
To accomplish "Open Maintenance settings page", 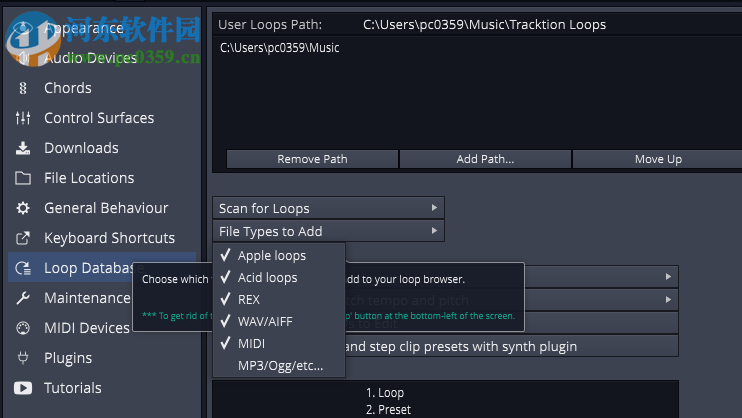I will point(87,298).
